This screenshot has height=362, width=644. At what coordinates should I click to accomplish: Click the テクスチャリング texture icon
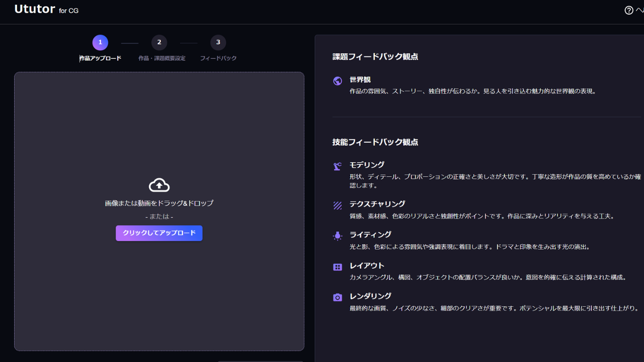[338, 206]
